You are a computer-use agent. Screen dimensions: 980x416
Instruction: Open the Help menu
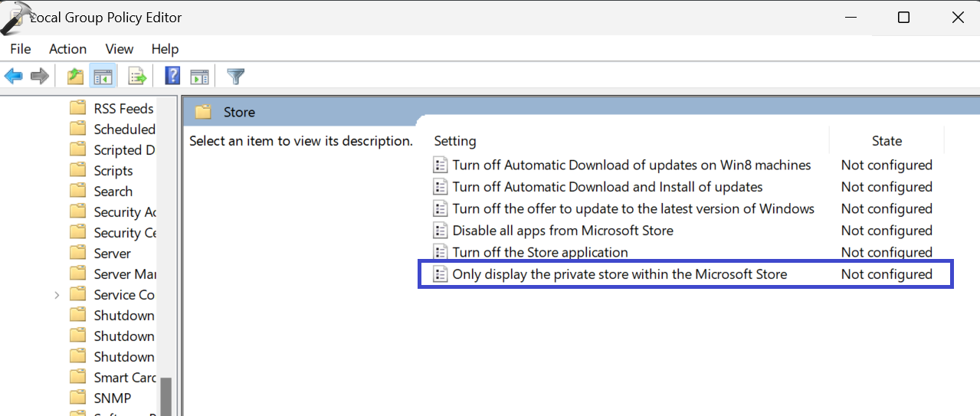tap(165, 49)
